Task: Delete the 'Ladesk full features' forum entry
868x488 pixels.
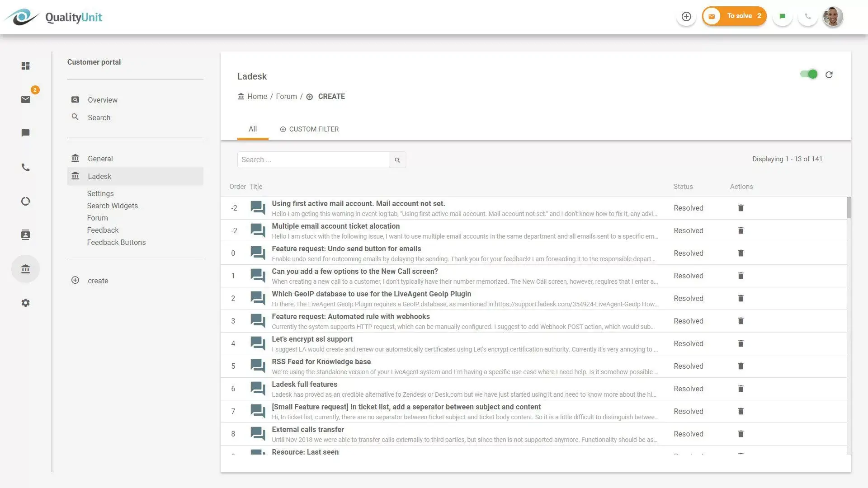Action: (741, 389)
